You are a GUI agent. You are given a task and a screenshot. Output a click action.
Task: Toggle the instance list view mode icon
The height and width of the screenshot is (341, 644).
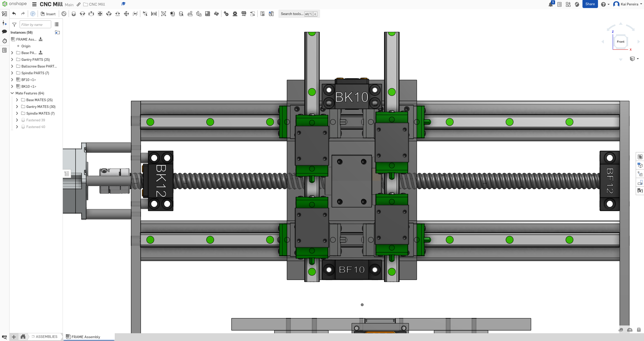tap(57, 25)
